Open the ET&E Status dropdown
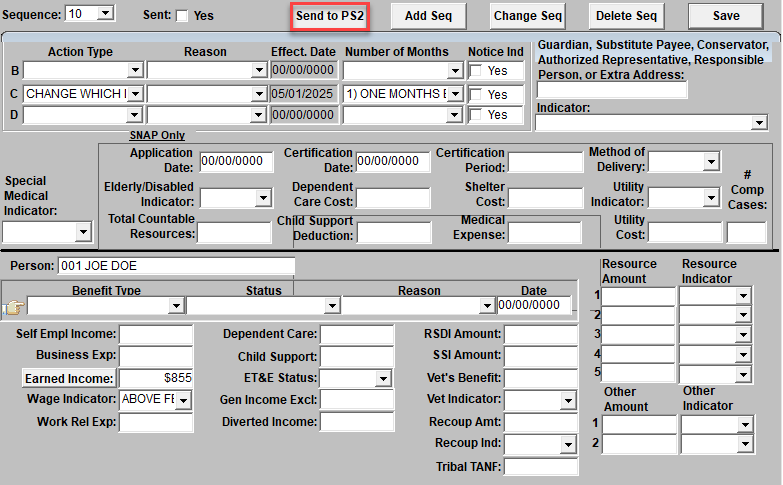 click(383, 379)
